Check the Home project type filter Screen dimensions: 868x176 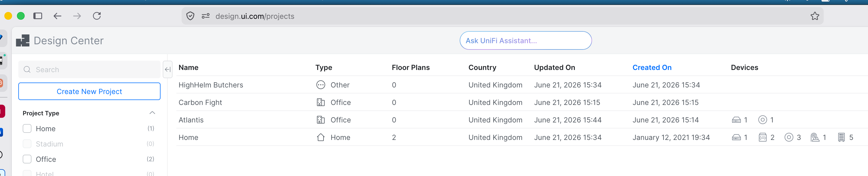click(x=27, y=128)
